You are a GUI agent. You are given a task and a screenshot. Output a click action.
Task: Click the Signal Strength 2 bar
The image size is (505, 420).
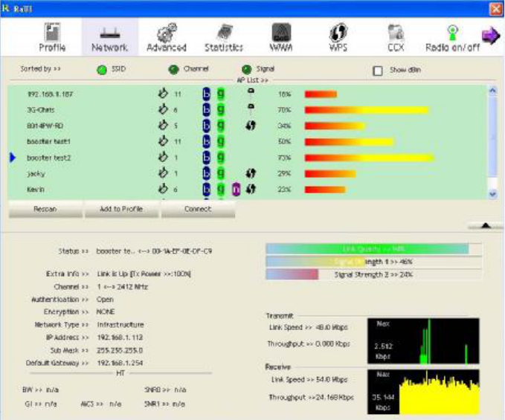click(373, 274)
